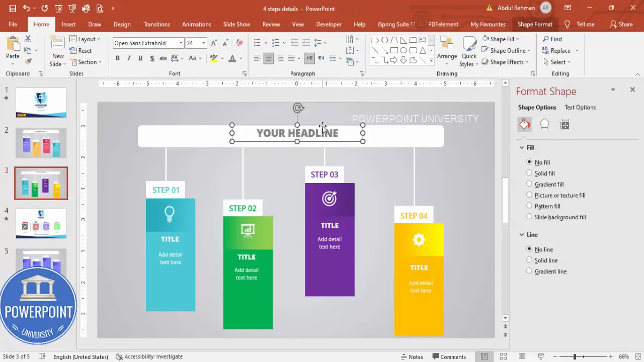Select Pattern fill option
Viewport: 644px width, 362px height.
tap(529, 206)
